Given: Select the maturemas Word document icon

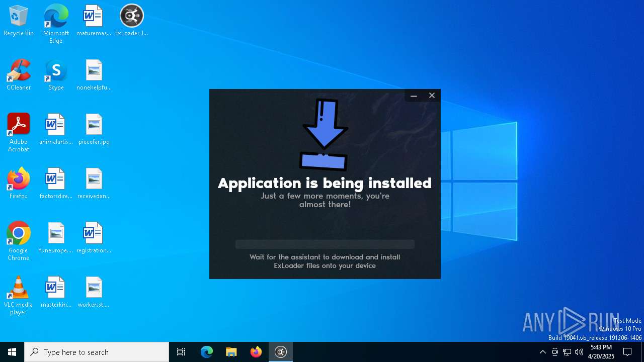Looking at the screenshot, I should 94,21.
